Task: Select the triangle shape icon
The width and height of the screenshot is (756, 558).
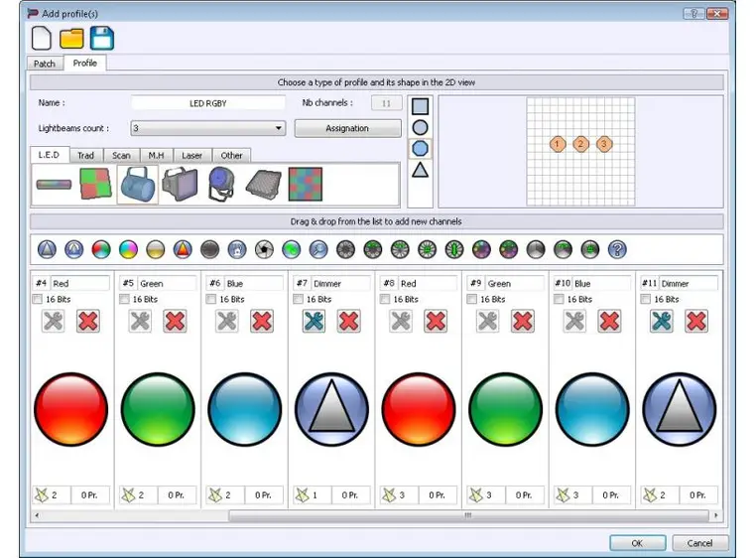Action: 421,170
